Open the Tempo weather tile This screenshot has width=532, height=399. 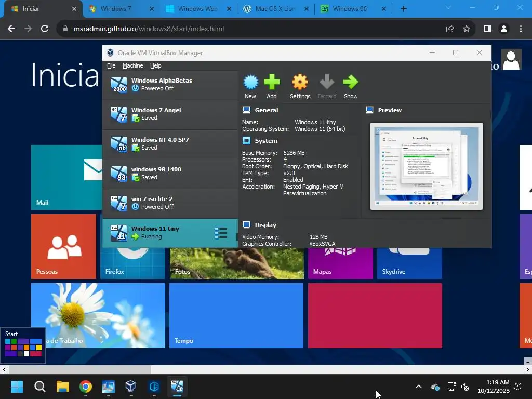point(236,315)
